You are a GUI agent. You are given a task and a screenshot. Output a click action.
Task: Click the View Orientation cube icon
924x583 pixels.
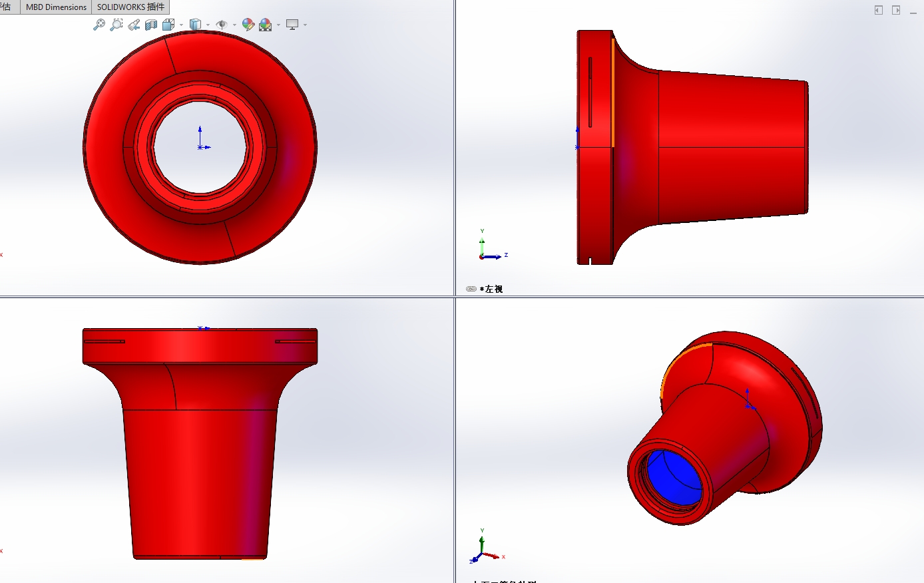(168, 25)
